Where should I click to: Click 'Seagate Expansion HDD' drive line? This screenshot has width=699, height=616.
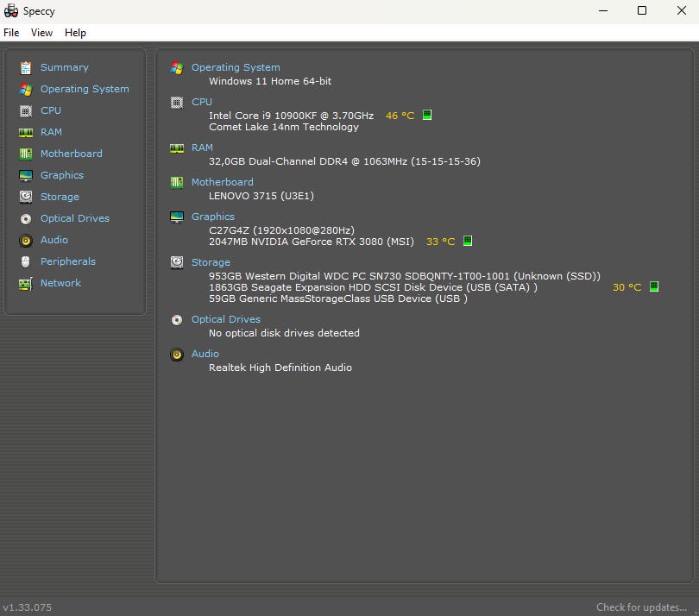coord(373,287)
